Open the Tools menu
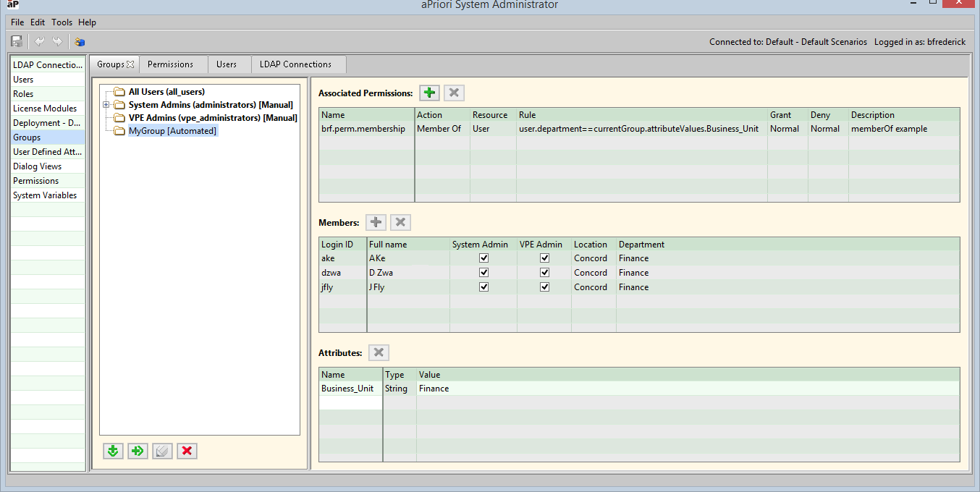980x492 pixels. tap(62, 22)
